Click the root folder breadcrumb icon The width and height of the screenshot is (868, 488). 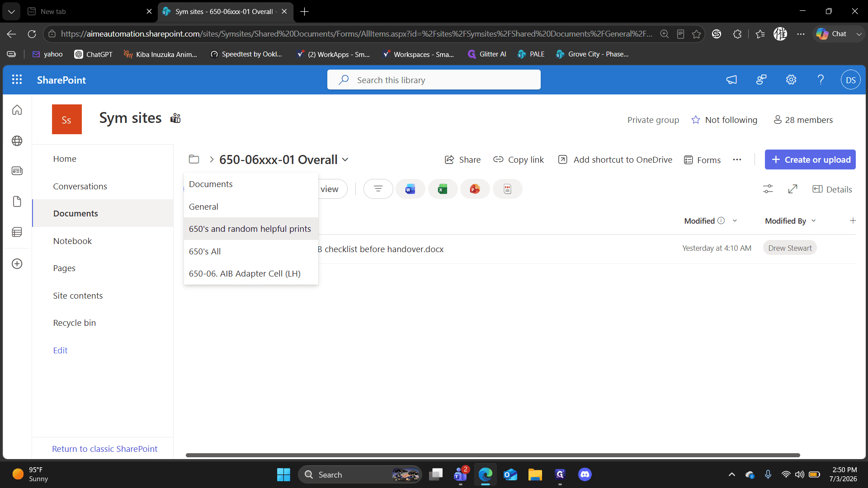click(194, 159)
